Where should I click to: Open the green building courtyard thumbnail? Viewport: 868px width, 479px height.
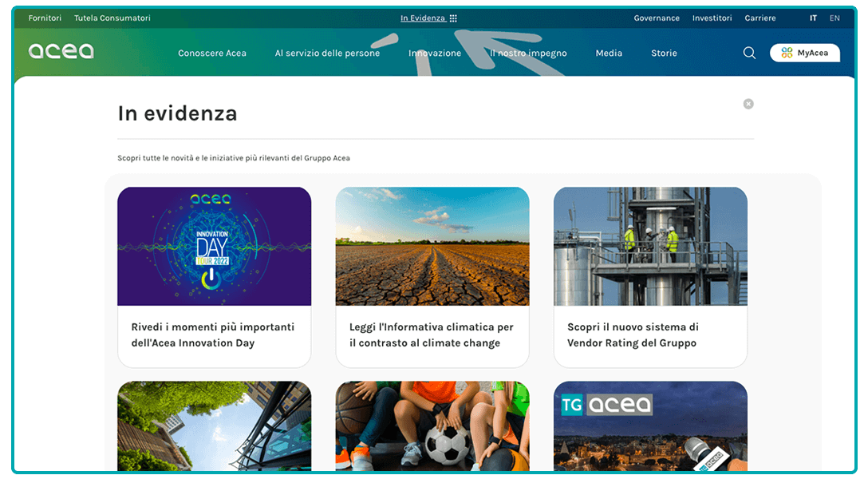[215, 426]
